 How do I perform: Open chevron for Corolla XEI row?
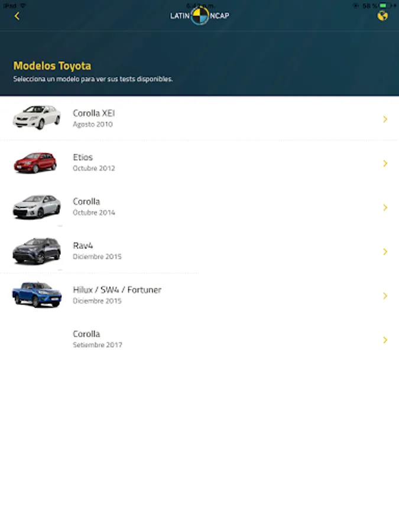pyautogui.click(x=385, y=119)
